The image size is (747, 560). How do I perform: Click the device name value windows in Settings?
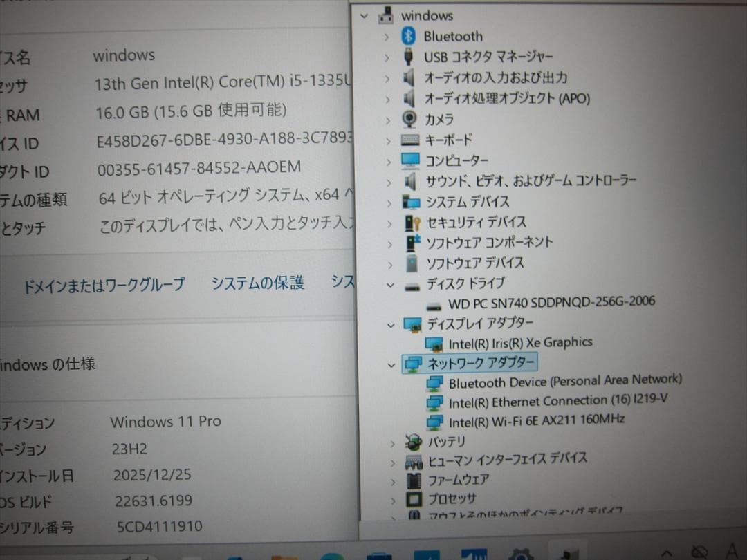124,55
